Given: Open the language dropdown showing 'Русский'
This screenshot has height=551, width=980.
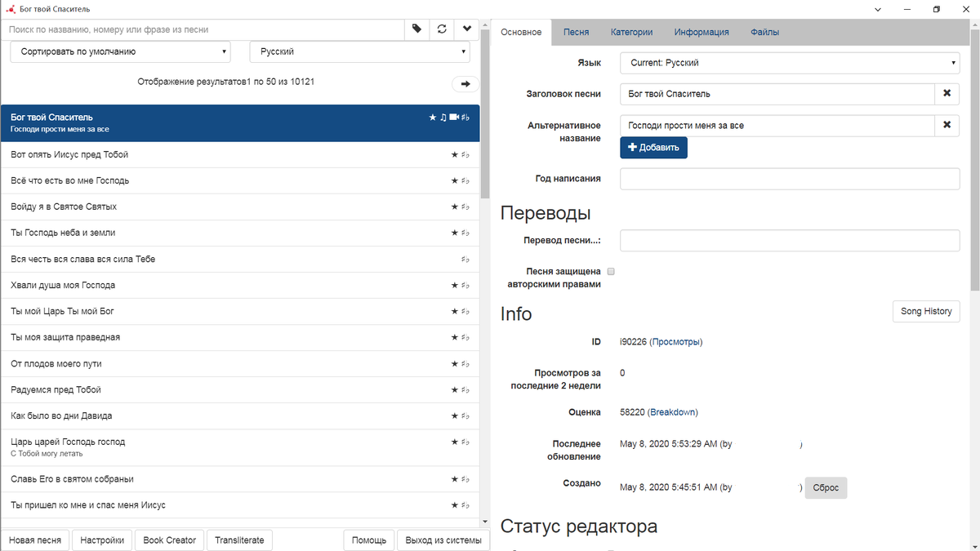Looking at the screenshot, I should (x=359, y=51).
